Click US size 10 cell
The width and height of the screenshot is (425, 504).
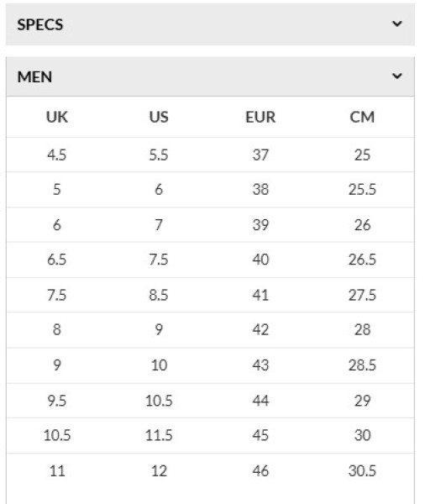point(159,365)
